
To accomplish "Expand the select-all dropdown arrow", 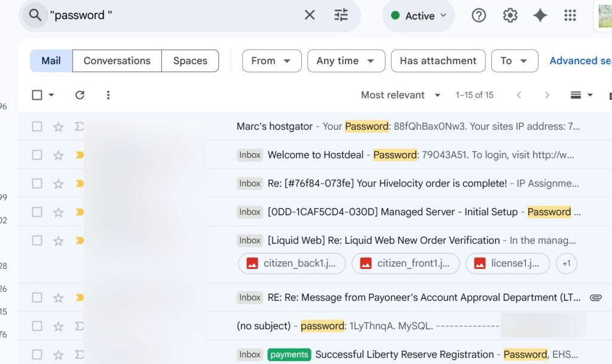I will click(51, 95).
